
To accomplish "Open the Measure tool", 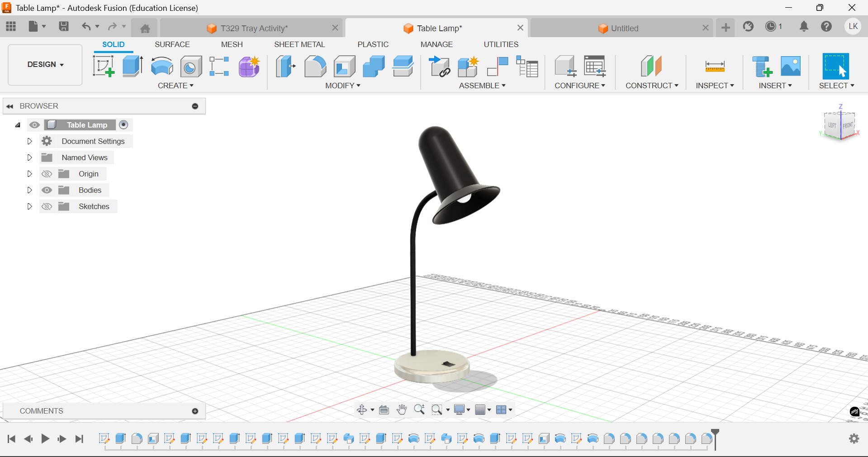I will (715, 67).
